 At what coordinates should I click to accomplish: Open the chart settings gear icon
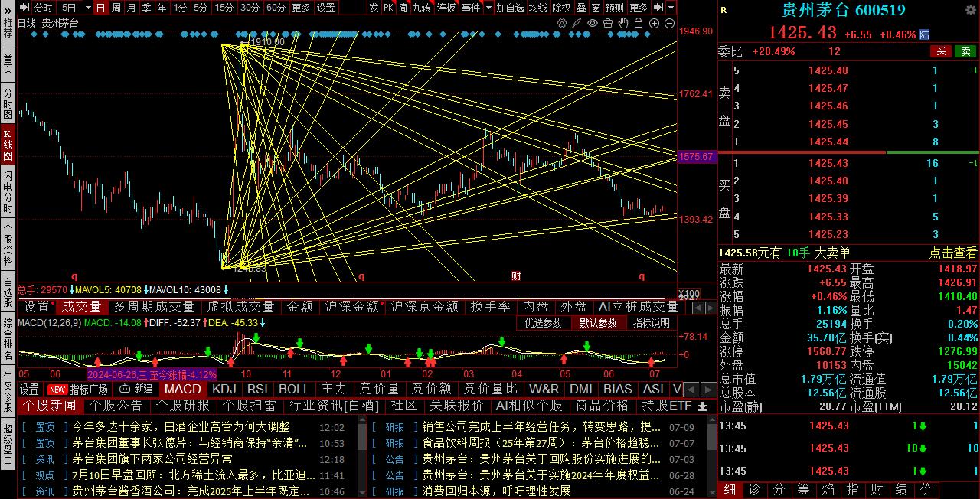tap(562, 23)
